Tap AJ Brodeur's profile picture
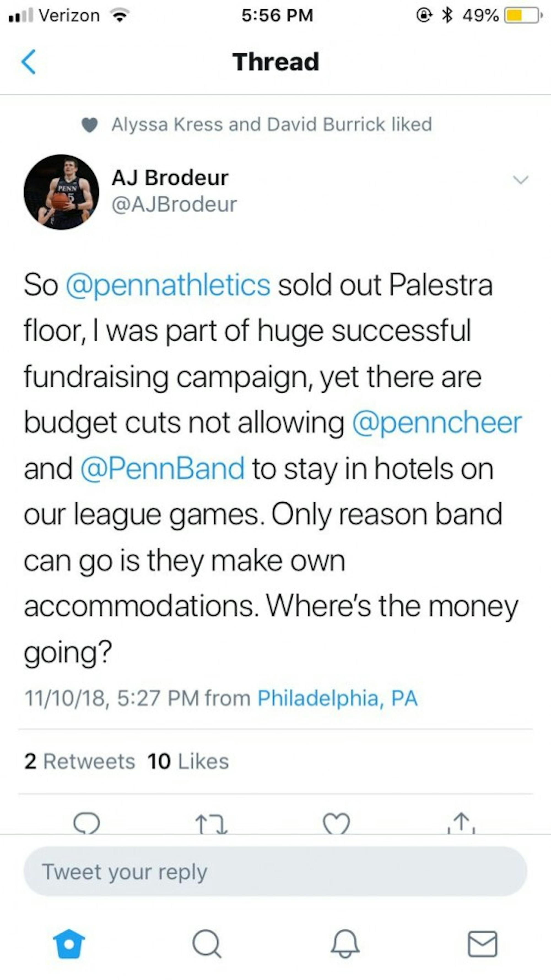Screen dimensions: 551x980 pyautogui.click(x=61, y=192)
